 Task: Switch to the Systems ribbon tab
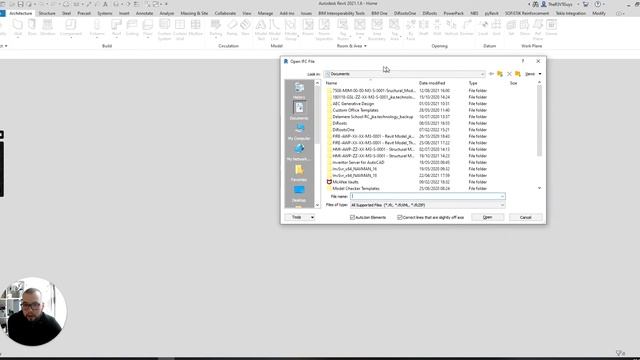tap(104, 13)
